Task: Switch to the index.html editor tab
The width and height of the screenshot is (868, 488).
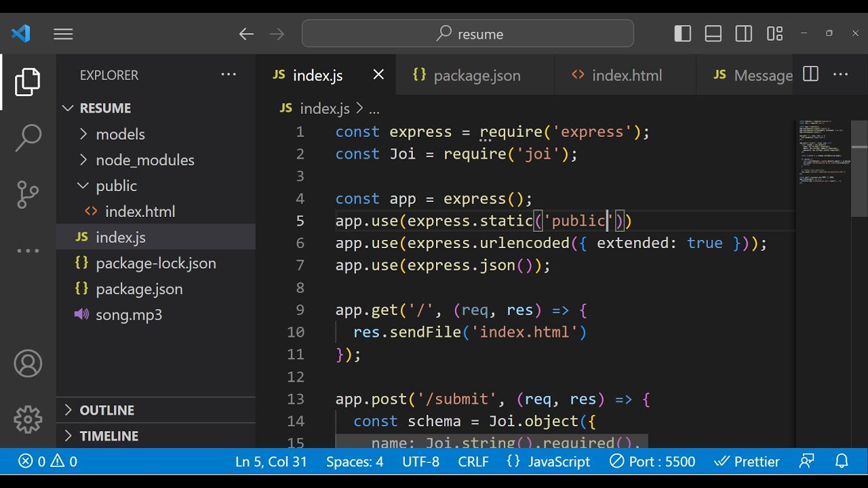Action: coord(626,75)
